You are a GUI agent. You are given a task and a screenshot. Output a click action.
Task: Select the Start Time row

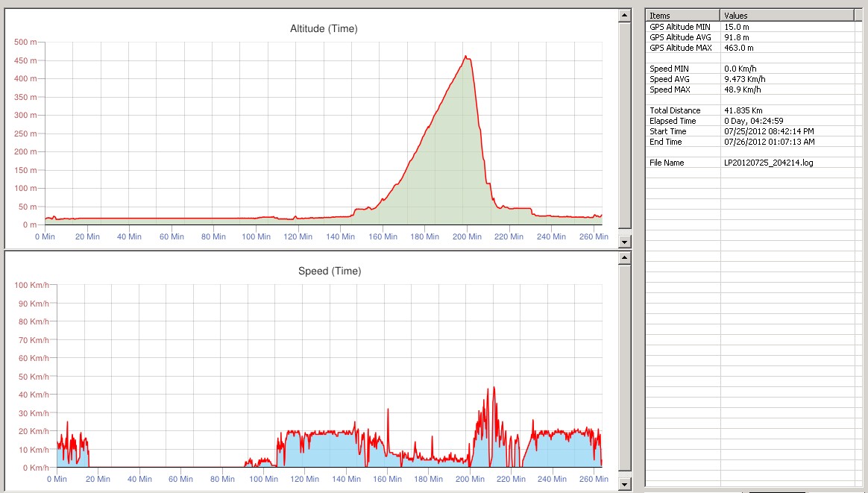tap(669, 131)
